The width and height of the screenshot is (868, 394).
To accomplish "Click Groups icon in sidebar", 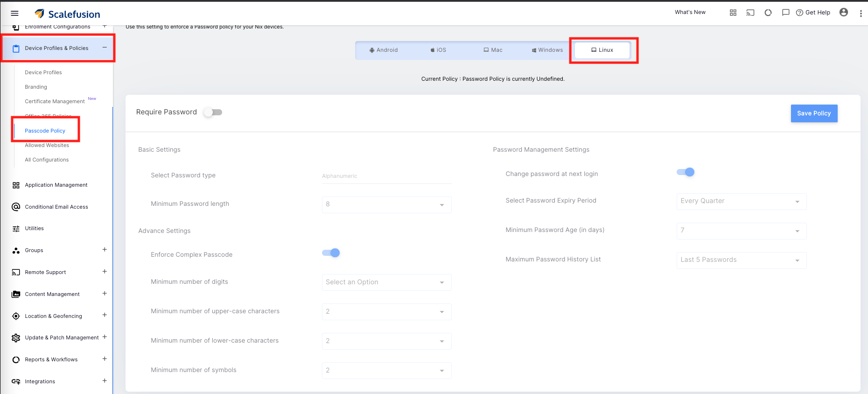I will coord(16,251).
